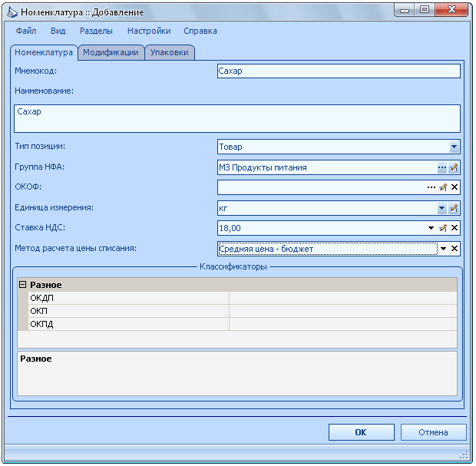Click the application icon in title bar
The width and height of the screenshot is (476, 466).
point(12,12)
